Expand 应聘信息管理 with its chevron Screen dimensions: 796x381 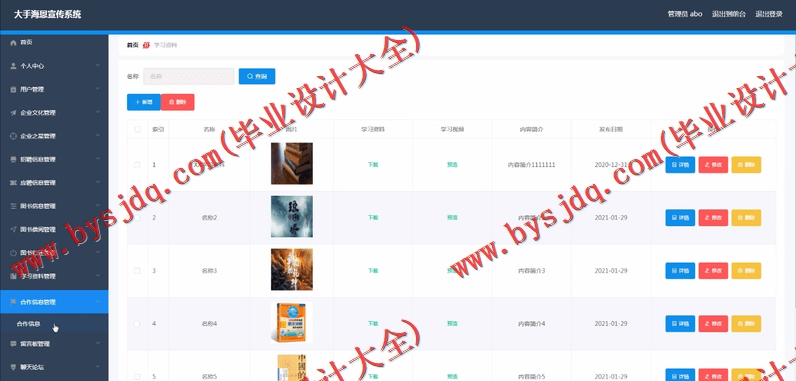coord(97,183)
